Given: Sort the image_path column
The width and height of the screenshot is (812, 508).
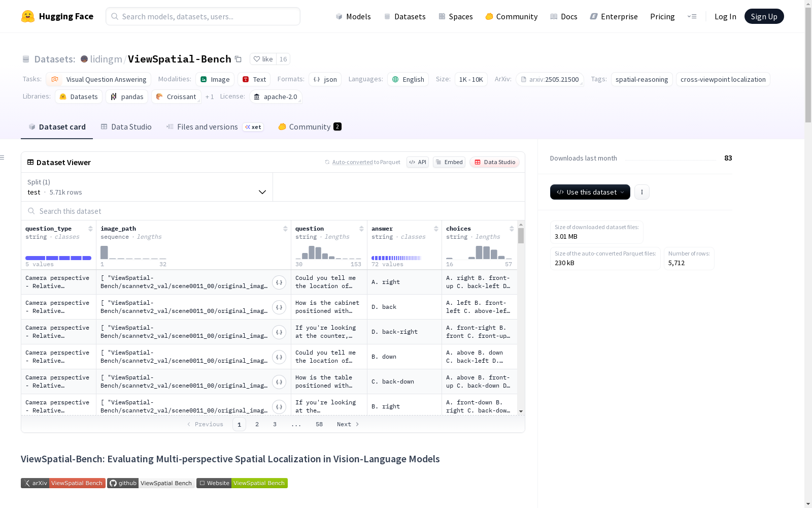Looking at the screenshot, I should [285, 229].
